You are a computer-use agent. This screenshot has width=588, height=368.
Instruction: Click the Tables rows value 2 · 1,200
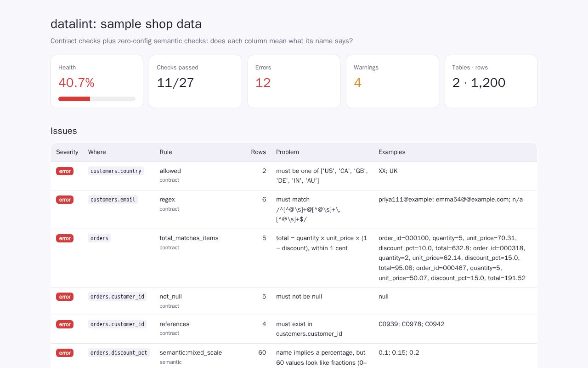tap(479, 83)
